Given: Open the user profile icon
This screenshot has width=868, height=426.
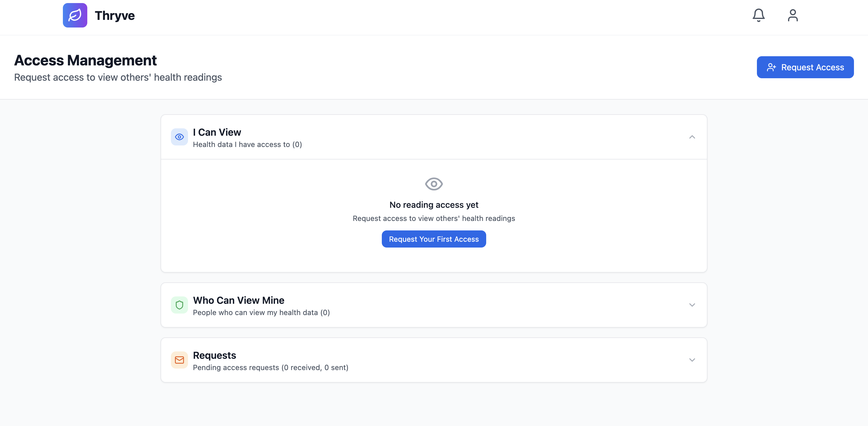Looking at the screenshot, I should point(793,16).
